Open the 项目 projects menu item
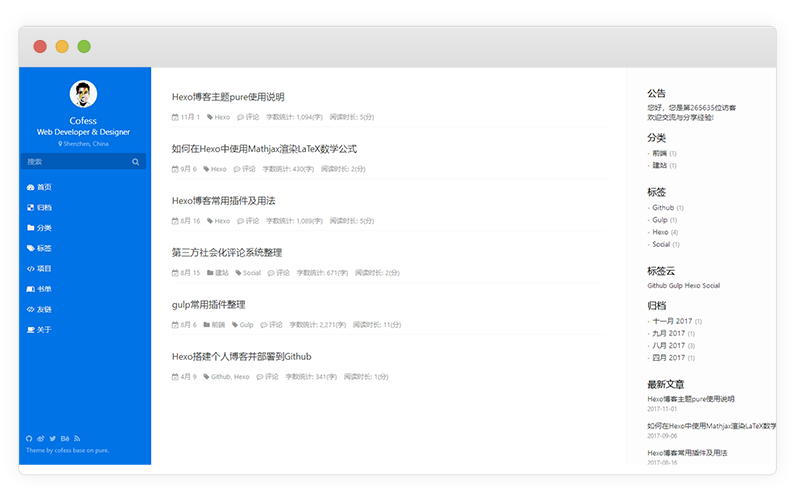The image size is (800, 500). click(39, 269)
